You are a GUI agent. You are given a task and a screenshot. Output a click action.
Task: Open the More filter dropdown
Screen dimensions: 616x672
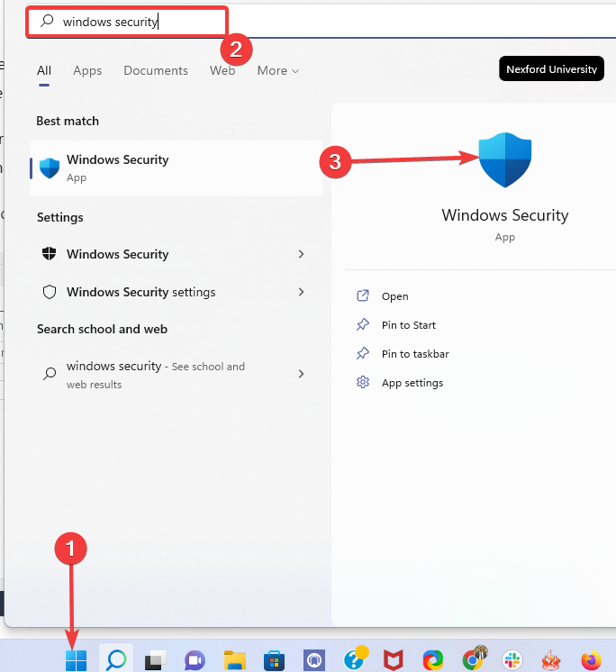[x=278, y=70]
